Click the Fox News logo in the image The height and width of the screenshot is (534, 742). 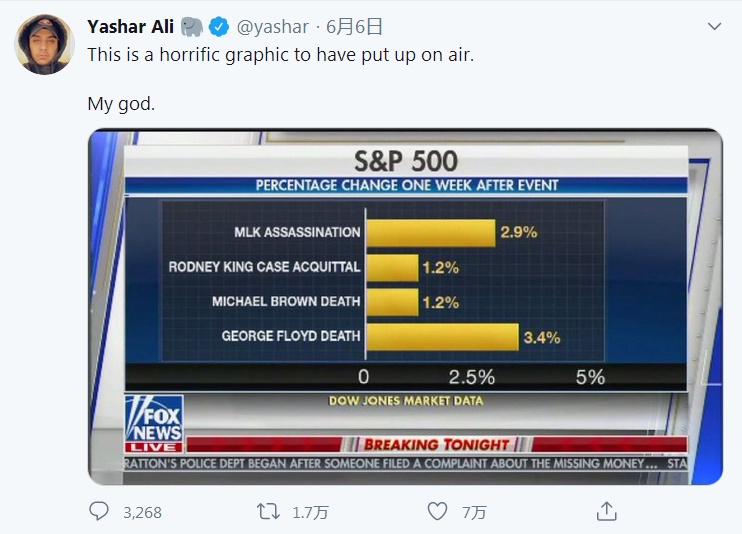pos(154,423)
